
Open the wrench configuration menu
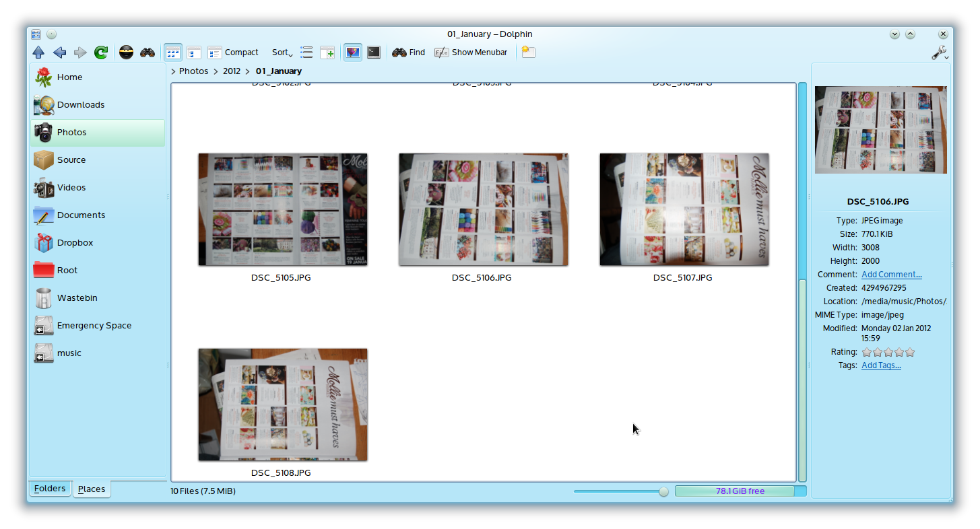940,52
